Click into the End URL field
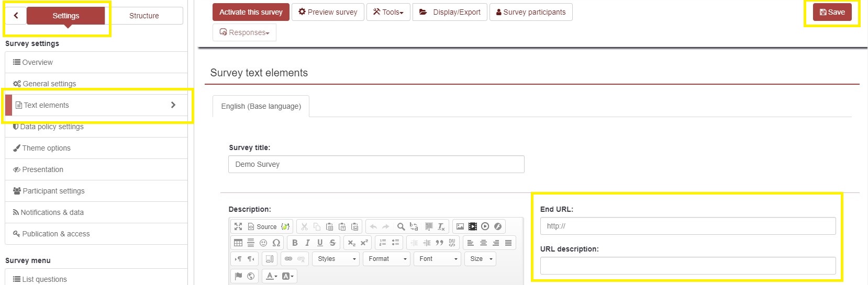 [687, 226]
